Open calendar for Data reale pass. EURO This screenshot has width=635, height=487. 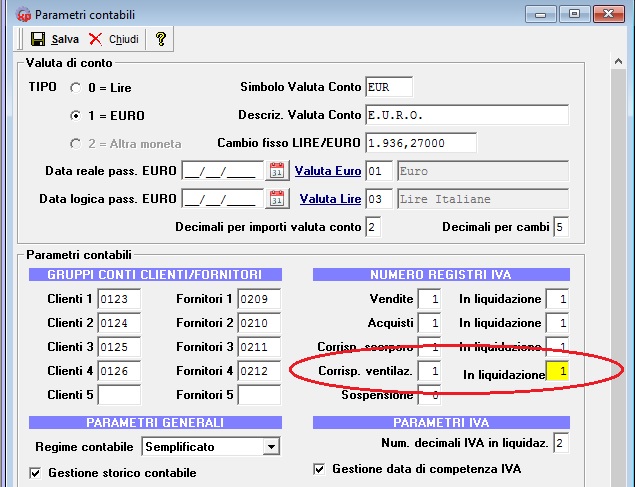[276, 171]
